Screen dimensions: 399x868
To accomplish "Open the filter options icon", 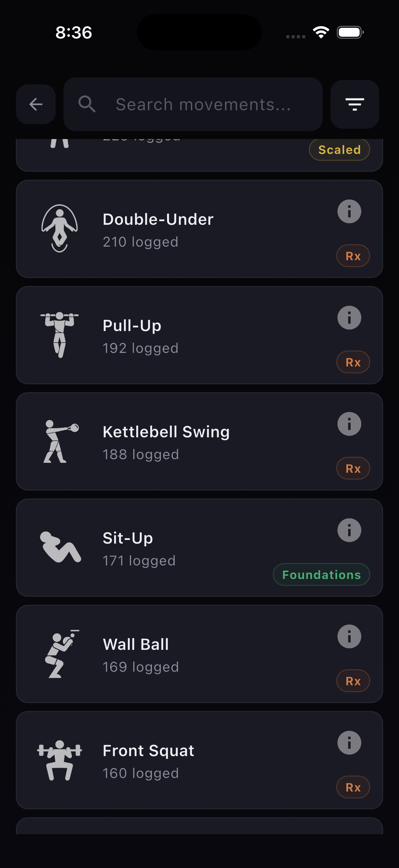I will 355,104.
